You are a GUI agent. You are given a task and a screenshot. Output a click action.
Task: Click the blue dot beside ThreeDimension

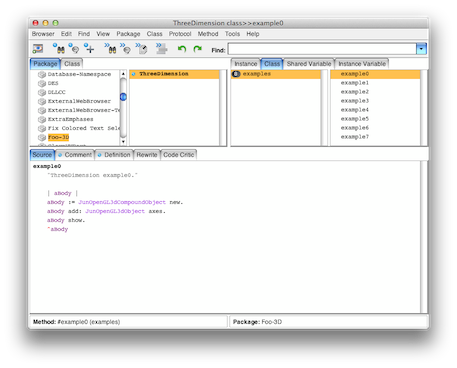pyautogui.click(x=134, y=74)
